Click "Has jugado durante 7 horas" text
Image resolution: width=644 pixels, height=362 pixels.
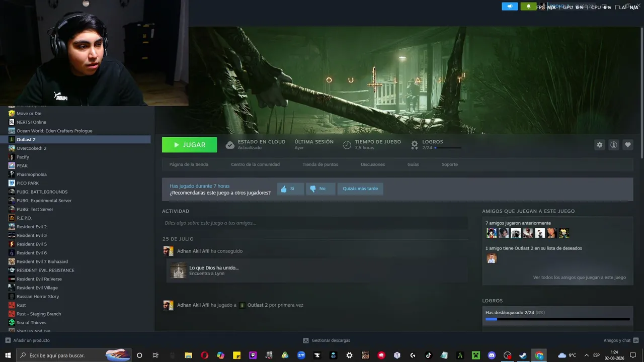(199, 186)
